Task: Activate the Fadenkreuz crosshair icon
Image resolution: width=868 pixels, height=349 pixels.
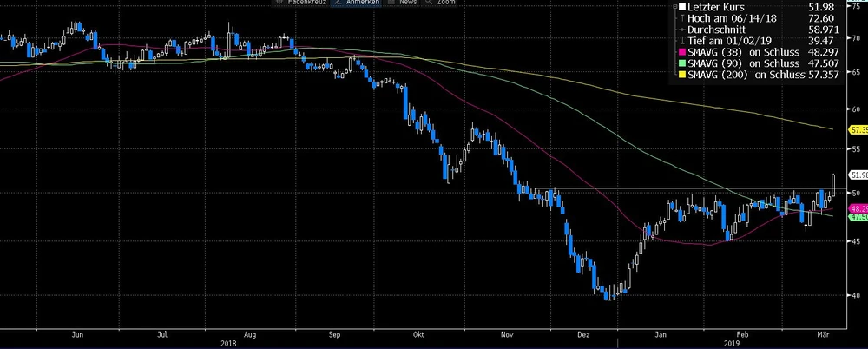Action: (x=279, y=3)
